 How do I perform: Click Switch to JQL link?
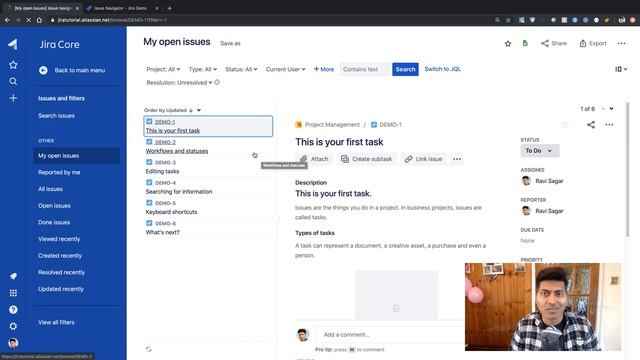pos(442,69)
